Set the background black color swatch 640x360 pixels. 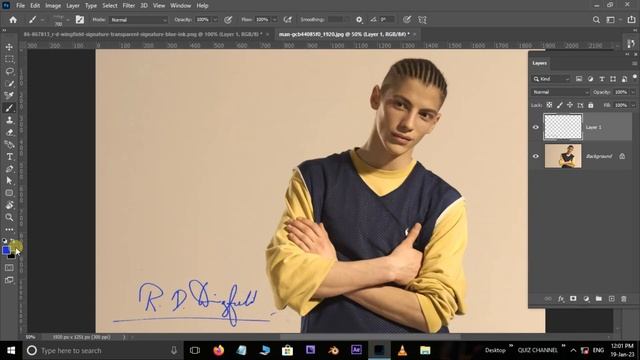(12, 256)
